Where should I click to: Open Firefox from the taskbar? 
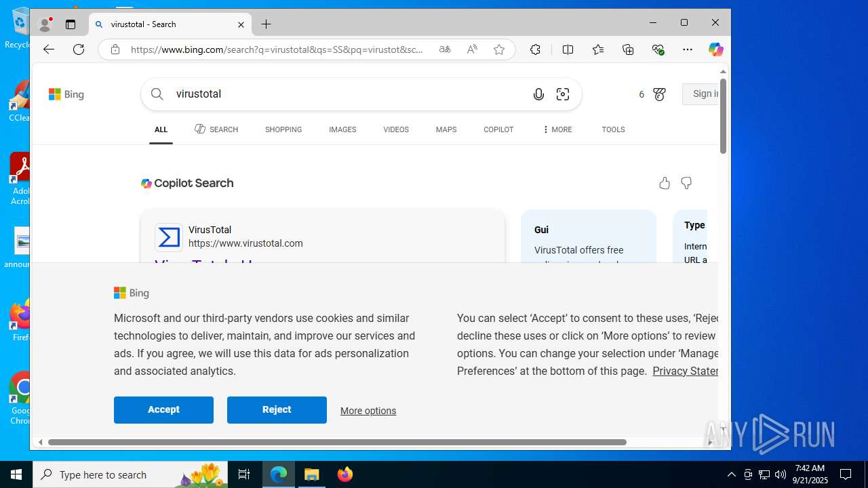click(x=345, y=474)
